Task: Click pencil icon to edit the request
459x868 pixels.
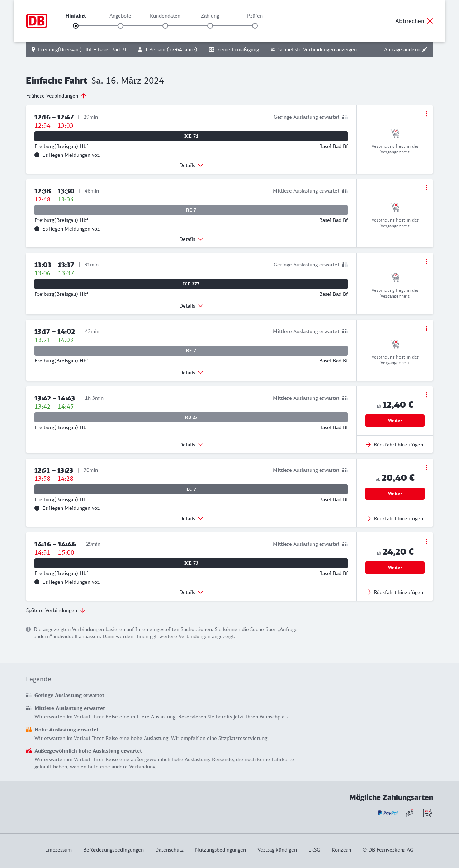Action: click(425, 49)
